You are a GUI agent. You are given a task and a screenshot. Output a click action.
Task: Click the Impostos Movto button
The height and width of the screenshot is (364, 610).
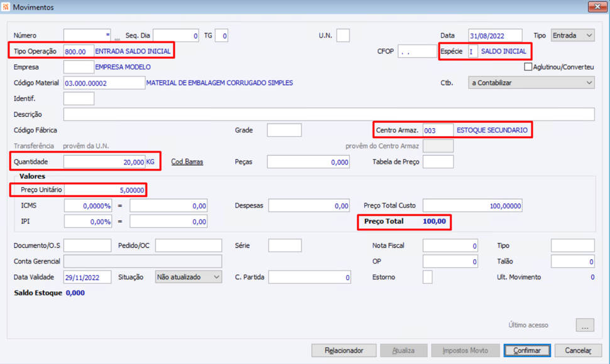coord(466,350)
